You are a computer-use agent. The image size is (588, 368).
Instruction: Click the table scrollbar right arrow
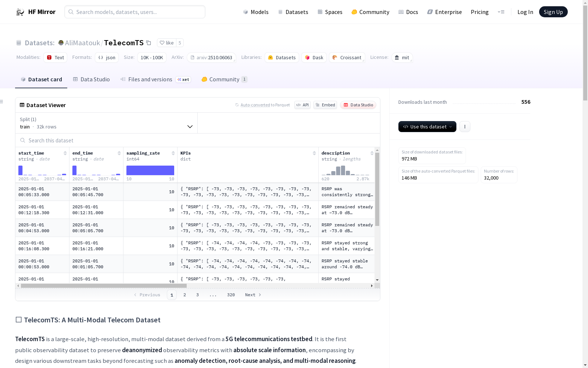[x=372, y=286]
